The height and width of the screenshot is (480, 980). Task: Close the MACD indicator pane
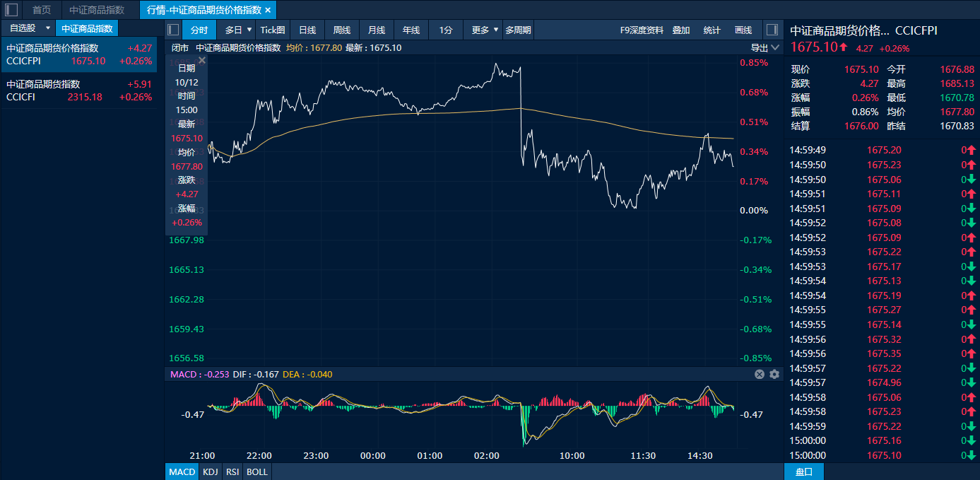click(760, 374)
